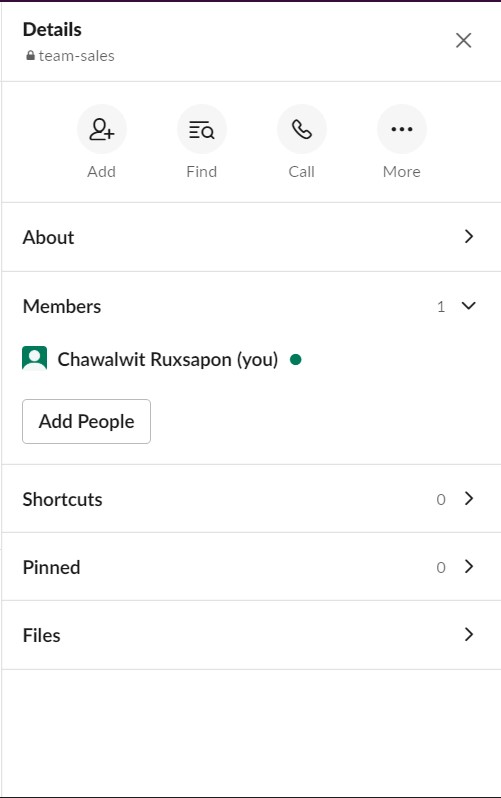
Task: Select member Chawalwit Ruxsapon (you)
Action: coord(168,359)
